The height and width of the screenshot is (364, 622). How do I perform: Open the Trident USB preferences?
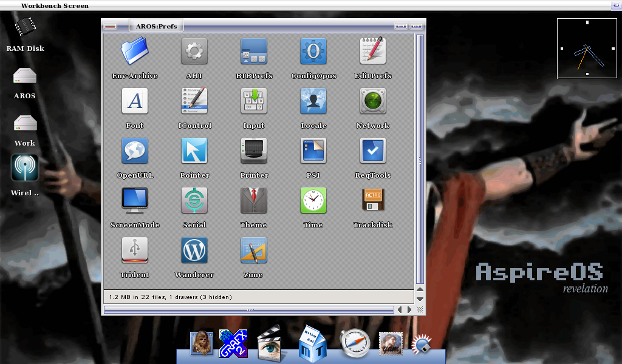pyautogui.click(x=135, y=251)
